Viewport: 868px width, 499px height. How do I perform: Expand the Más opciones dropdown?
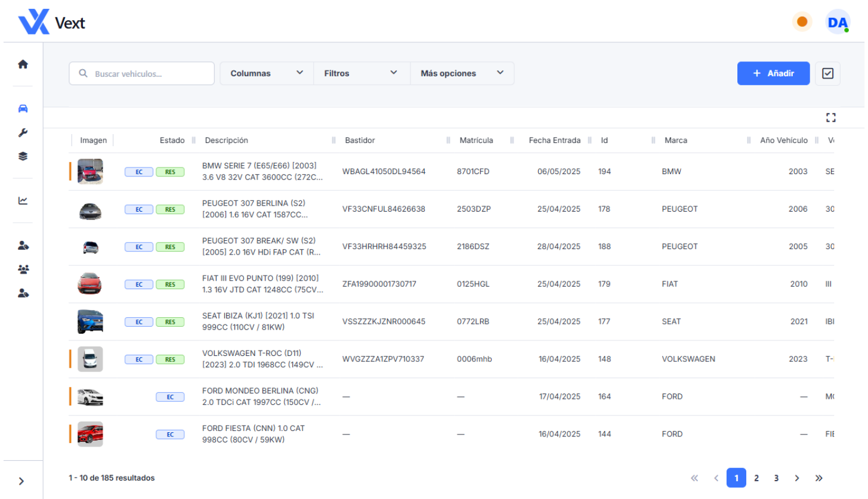[462, 73]
